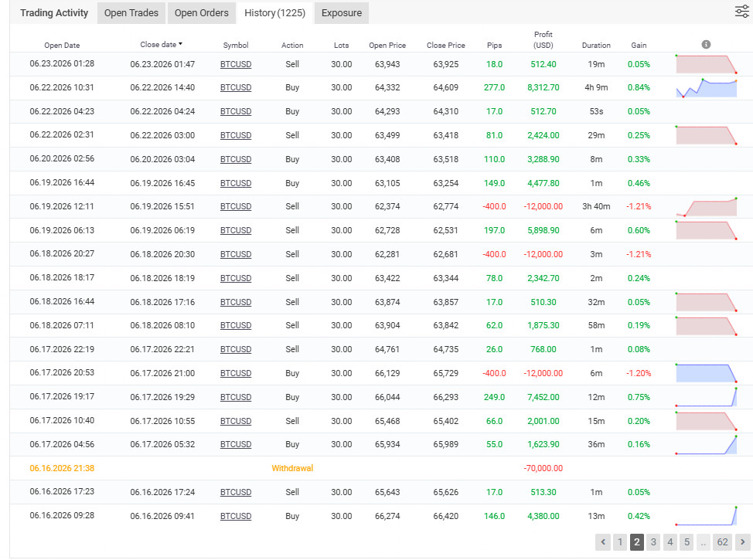Sort by Duration column header

click(x=596, y=45)
